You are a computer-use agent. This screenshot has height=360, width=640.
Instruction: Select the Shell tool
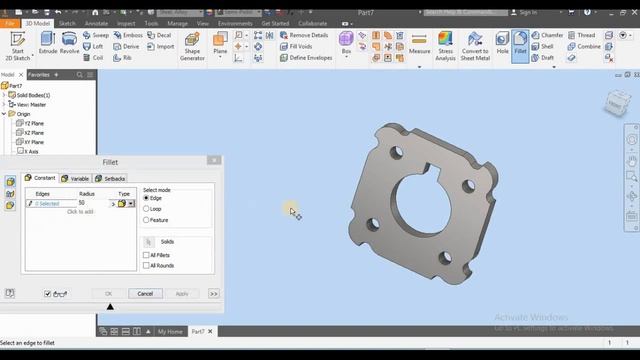[543, 47]
